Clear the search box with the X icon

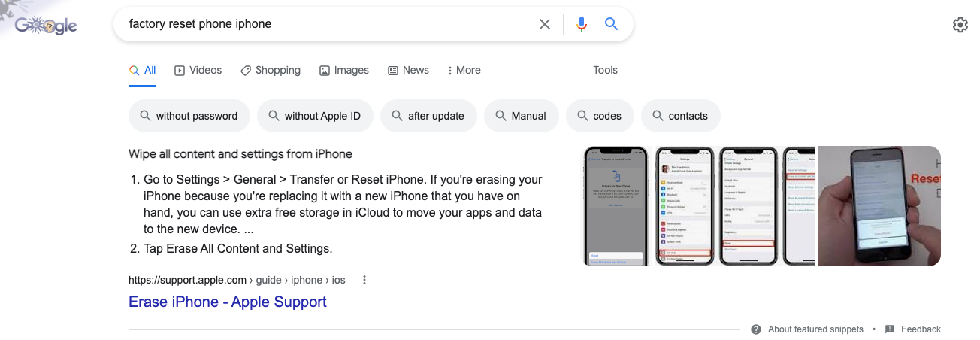click(545, 24)
